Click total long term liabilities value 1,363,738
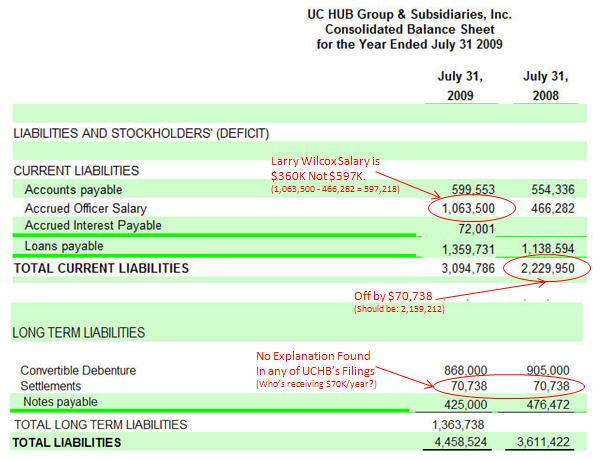The height and width of the screenshot is (459, 604). 458,425
